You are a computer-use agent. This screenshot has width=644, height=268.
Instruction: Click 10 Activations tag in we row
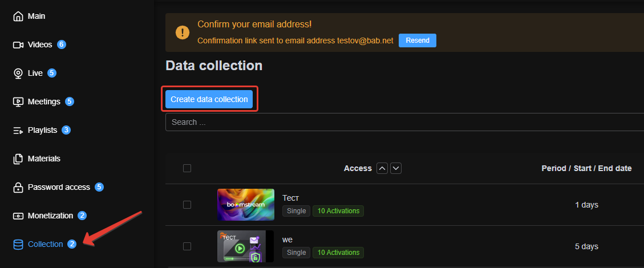pos(338,253)
